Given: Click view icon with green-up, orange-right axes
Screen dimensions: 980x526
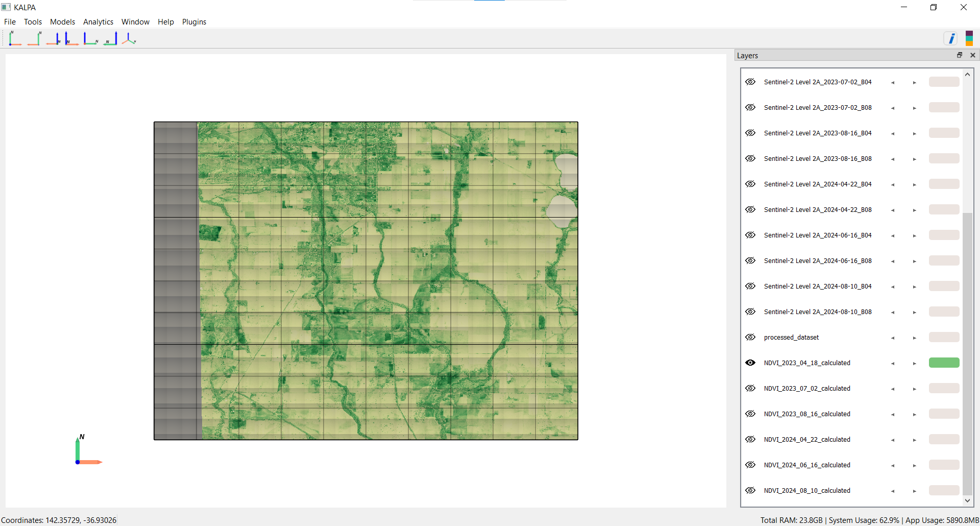Looking at the screenshot, I should coord(15,39).
